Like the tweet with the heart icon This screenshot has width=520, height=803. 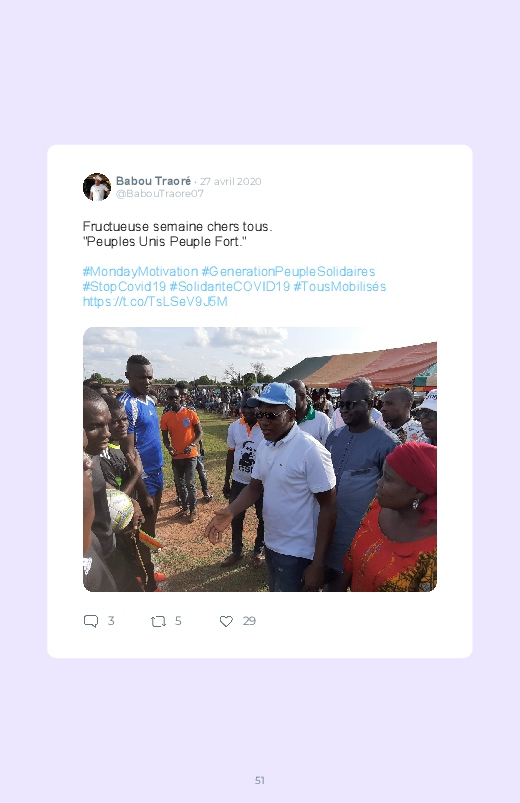tap(226, 621)
